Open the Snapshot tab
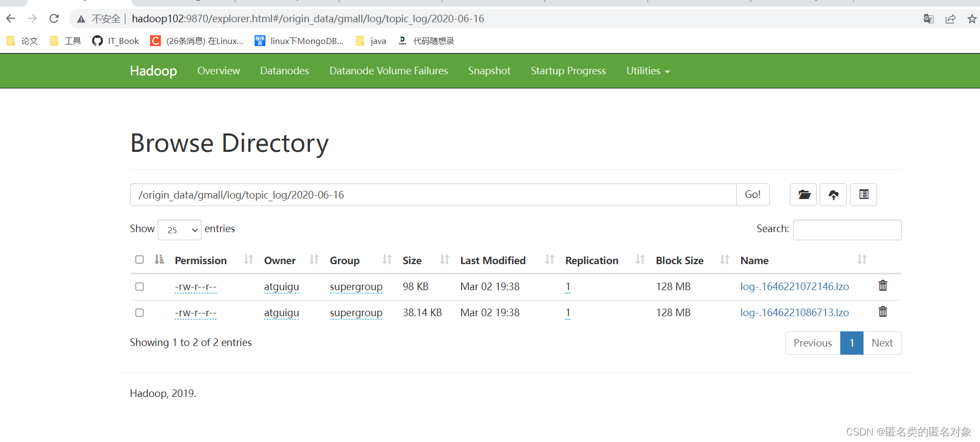 pyautogui.click(x=489, y=71)
